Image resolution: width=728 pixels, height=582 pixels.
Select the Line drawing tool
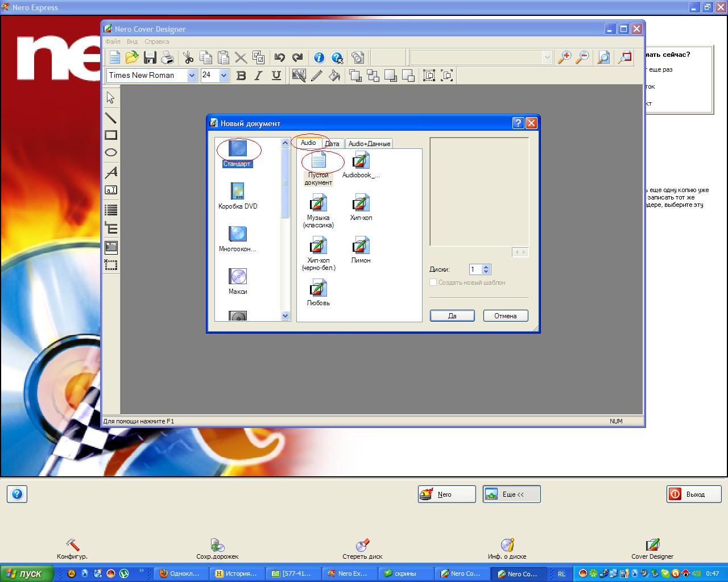(x=111, y=118)
